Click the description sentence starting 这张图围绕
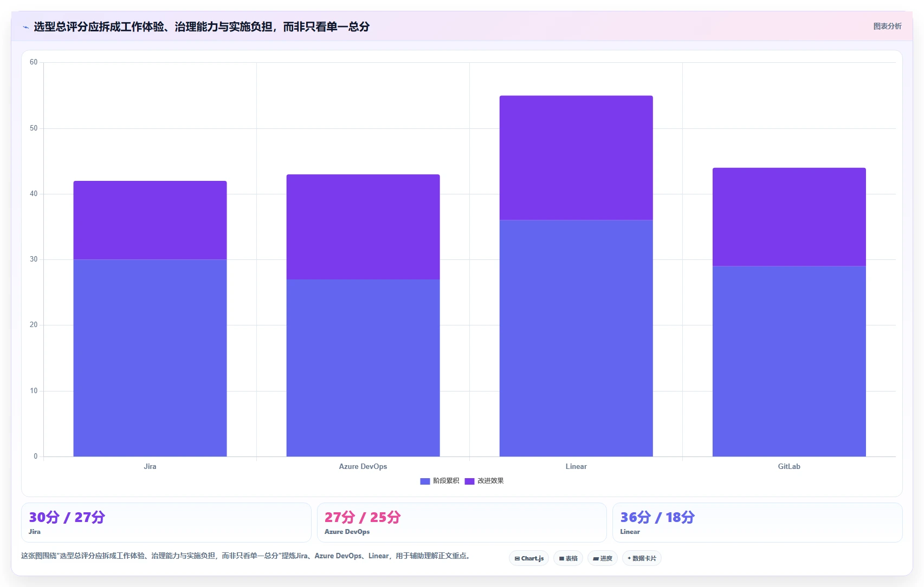This screenshot has width=924, height=587. click(x=245, y=556)
